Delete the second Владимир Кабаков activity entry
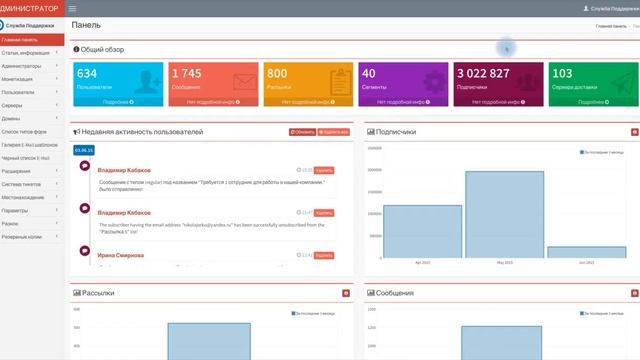 [x=324, y=213]
